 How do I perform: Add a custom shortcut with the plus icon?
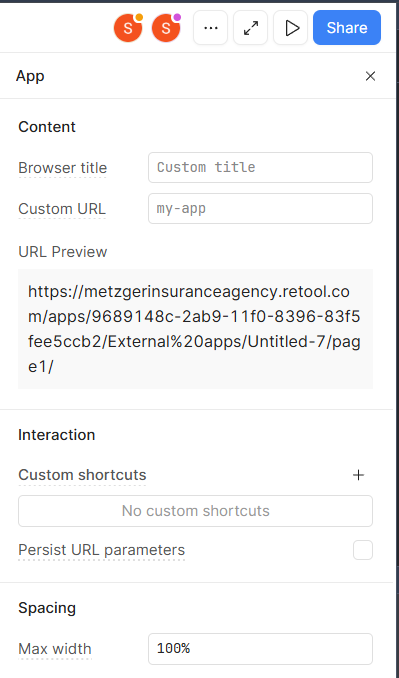click(x=358, y=475)
